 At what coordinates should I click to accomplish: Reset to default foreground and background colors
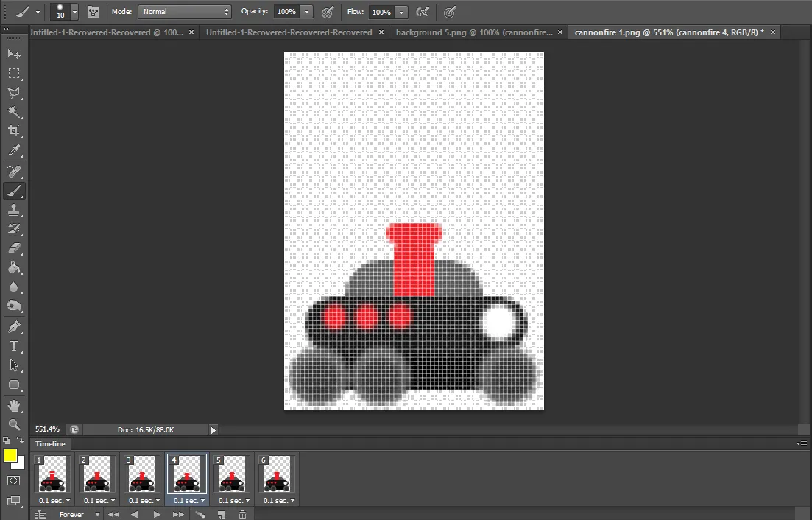pos(6,440)
